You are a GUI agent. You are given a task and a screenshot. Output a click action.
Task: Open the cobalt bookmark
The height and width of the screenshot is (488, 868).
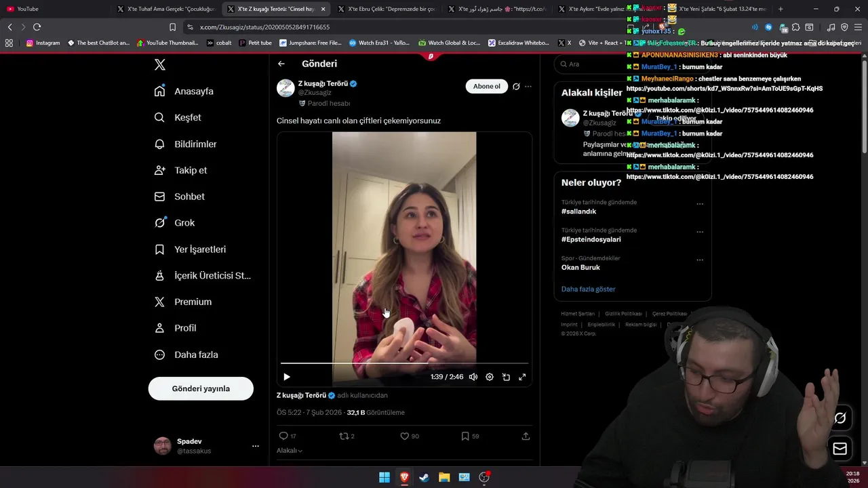point(219,43)
